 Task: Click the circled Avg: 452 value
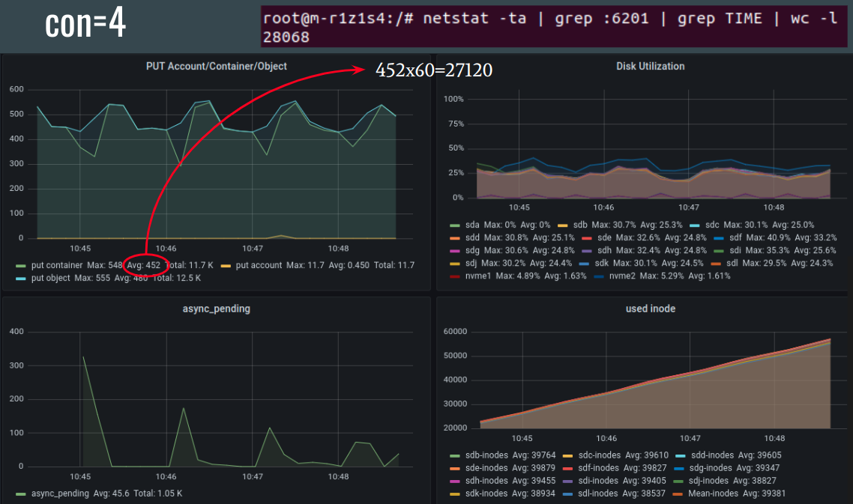click(144, 265)
